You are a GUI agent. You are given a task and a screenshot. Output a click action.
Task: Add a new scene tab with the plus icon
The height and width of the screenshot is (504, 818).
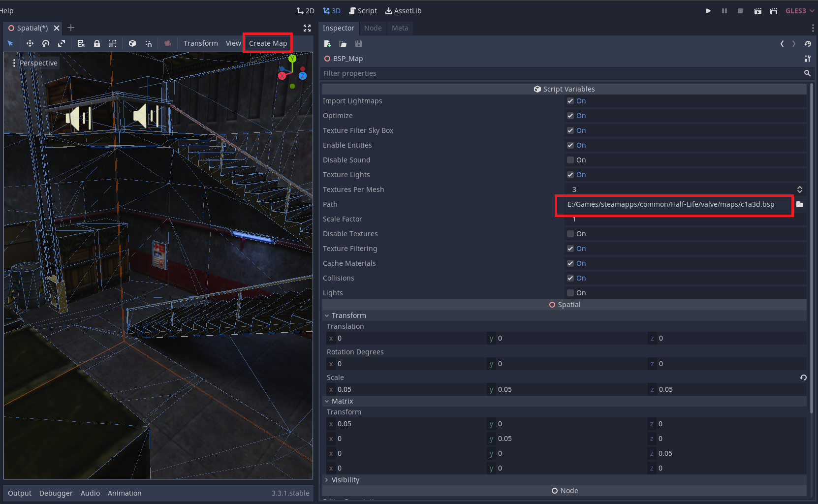[71, 28]
